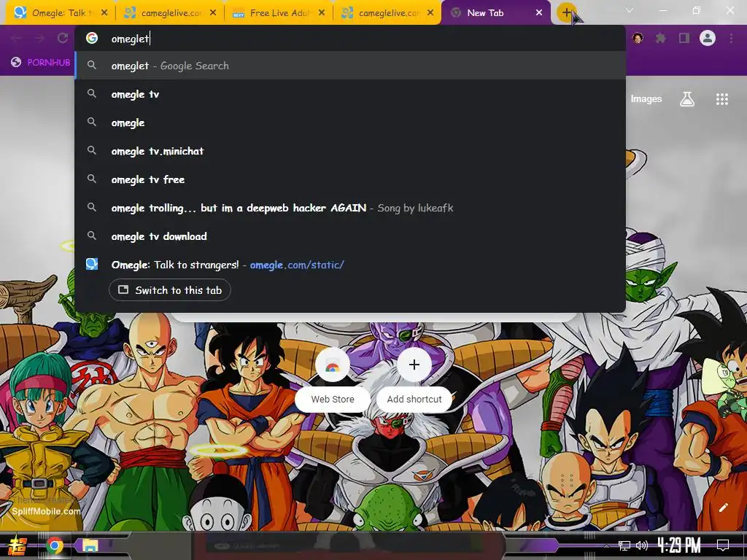
Task: Click Windows Start button on taskbar
Action: [18, 545]
